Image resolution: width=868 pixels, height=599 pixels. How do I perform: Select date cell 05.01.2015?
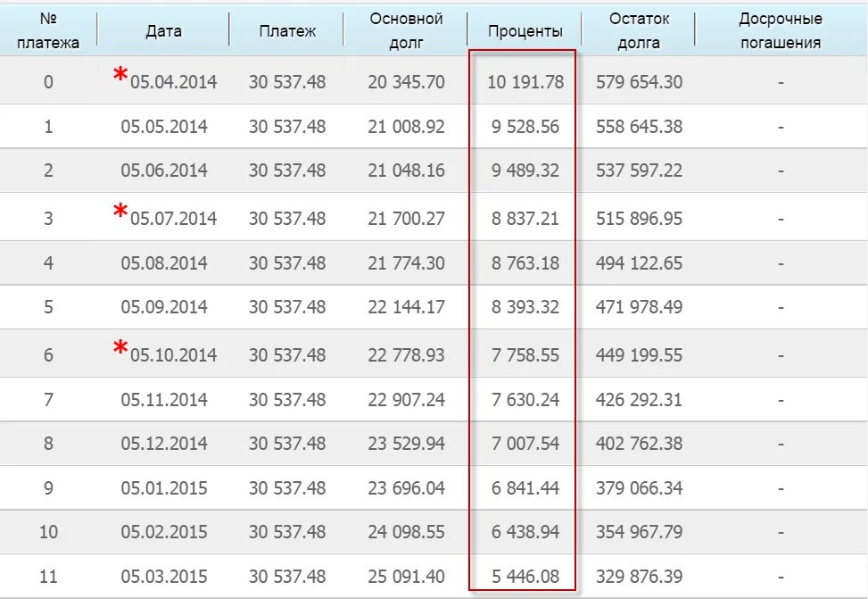pos(164,488)
